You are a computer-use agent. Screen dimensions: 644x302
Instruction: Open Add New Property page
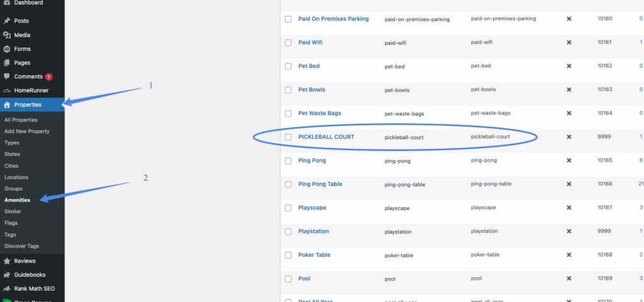tap(26, 131)
